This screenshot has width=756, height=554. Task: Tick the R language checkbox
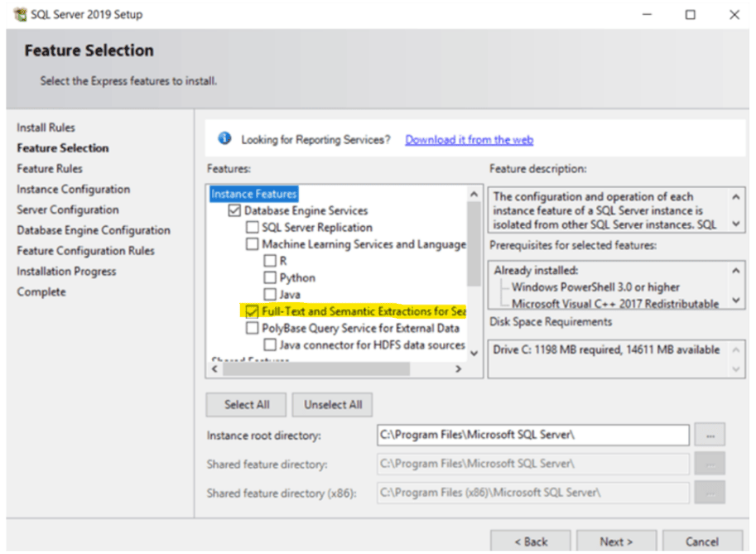[x=269, y=261]
